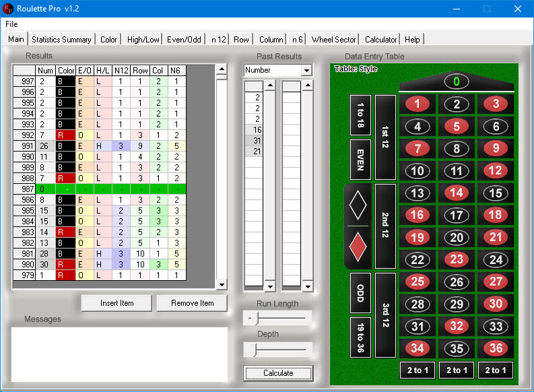Select value 16 in Past Results list

[x=254, y=130]
